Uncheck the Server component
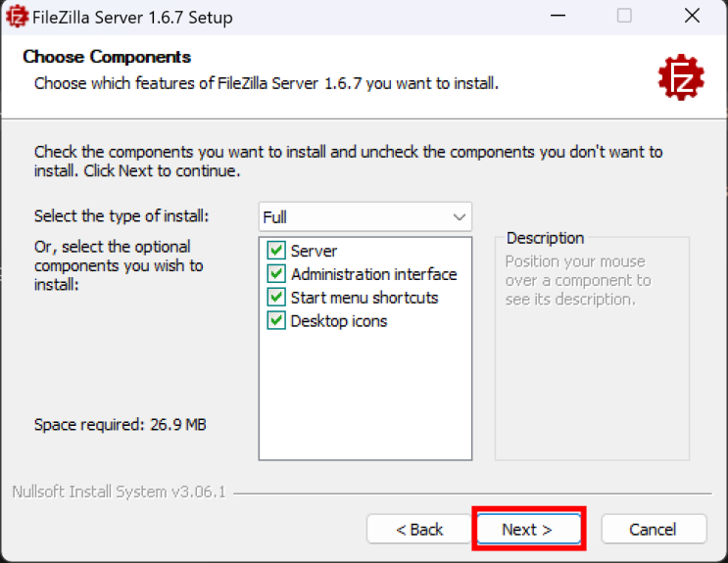 pyautogui.click(x=276, y=251)
